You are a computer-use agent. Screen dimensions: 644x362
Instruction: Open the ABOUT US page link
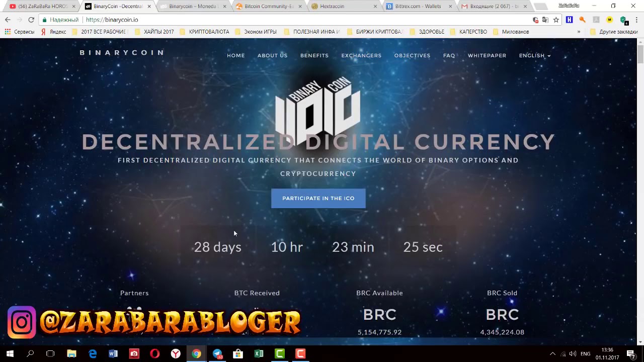[273, 55]
